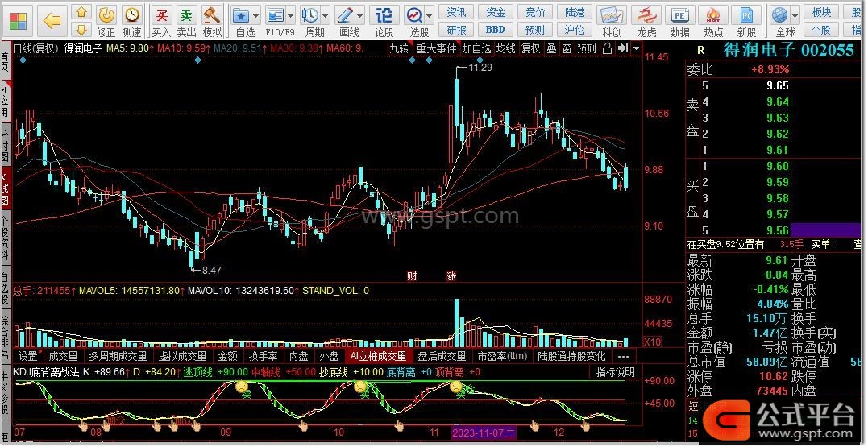Open the 选股 stock screener icon

[414, 15]
